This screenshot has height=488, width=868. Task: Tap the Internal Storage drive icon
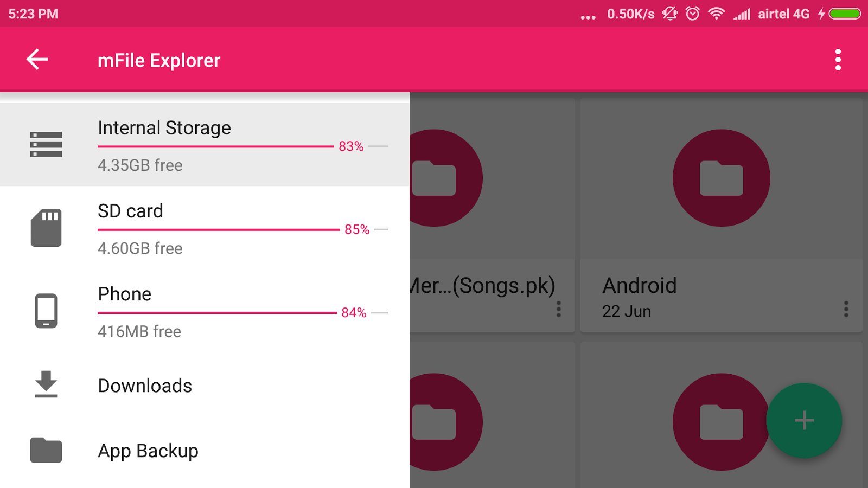[x=46, y=145]
